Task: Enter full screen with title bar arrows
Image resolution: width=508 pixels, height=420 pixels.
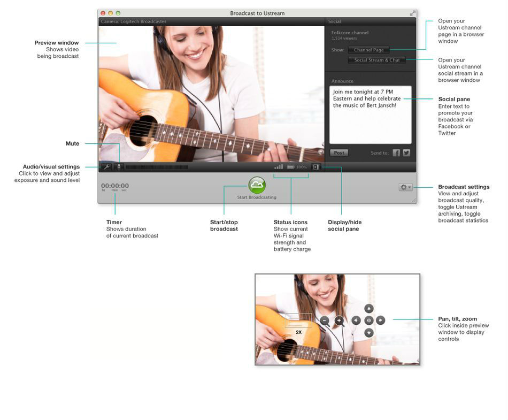Action: point(412,13)
